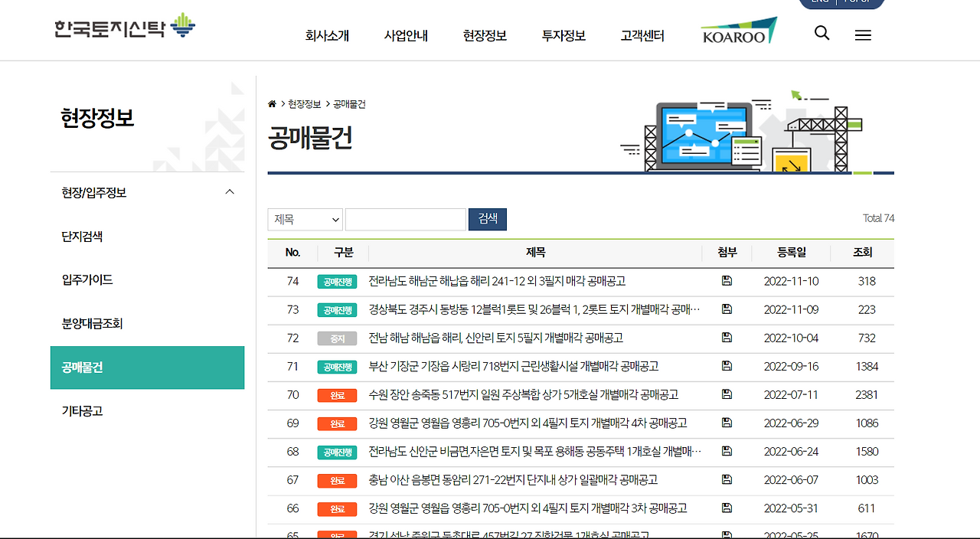The height and width of the screenshot is (539, 980).
Task: Click the 공매진행 status badge on row 73
Action: [x=342, y=309]
